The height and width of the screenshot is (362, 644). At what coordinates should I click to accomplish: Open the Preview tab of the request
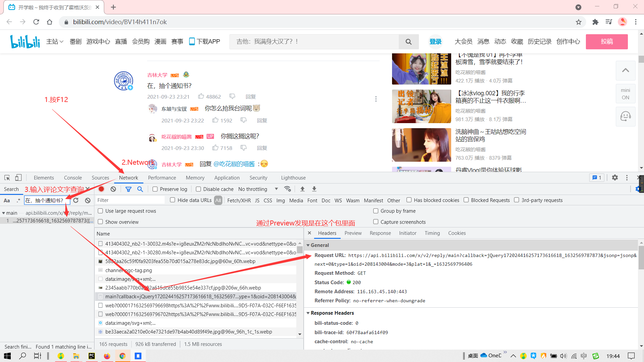[x=353, y=233]
